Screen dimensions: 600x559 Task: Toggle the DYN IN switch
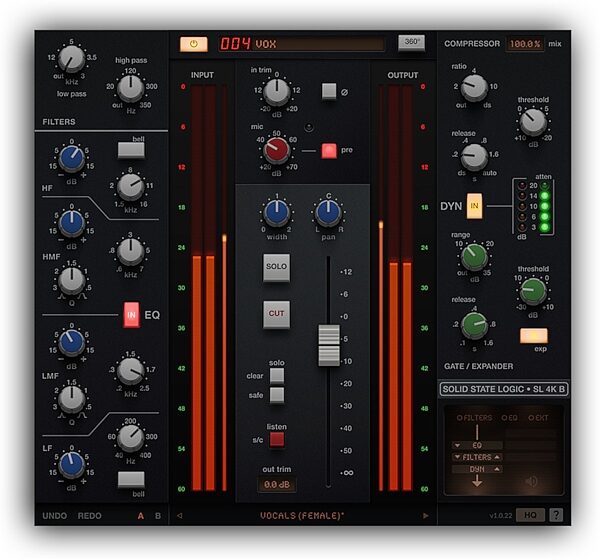coord(474,206)
